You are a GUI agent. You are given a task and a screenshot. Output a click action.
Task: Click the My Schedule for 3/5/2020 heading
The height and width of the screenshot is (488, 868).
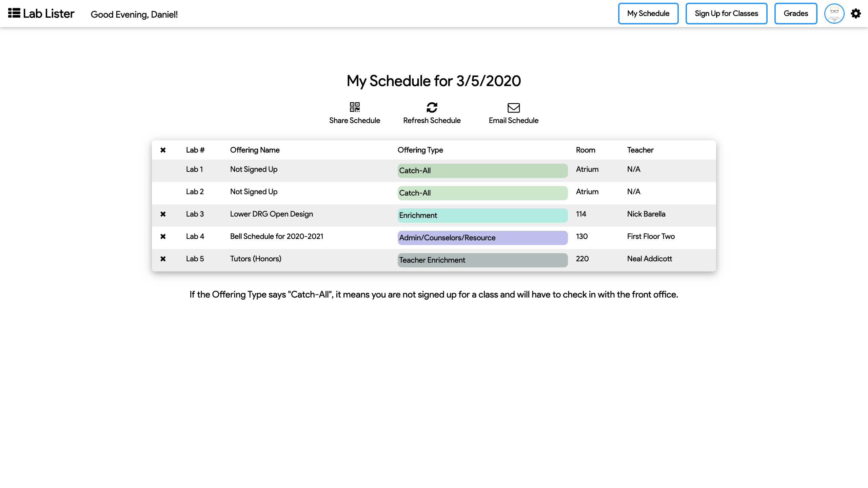pos(434,81)
